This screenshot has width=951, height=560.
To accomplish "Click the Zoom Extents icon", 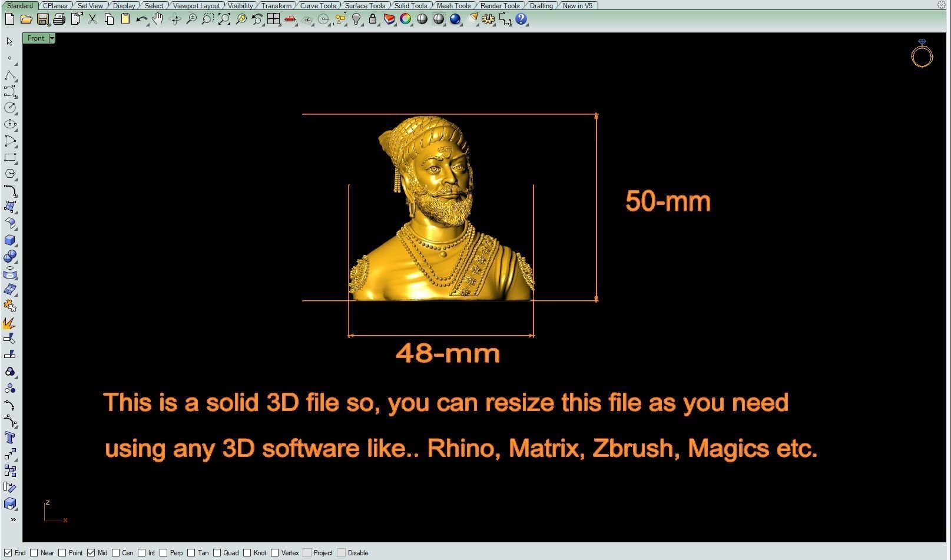I will coord(224,19).
